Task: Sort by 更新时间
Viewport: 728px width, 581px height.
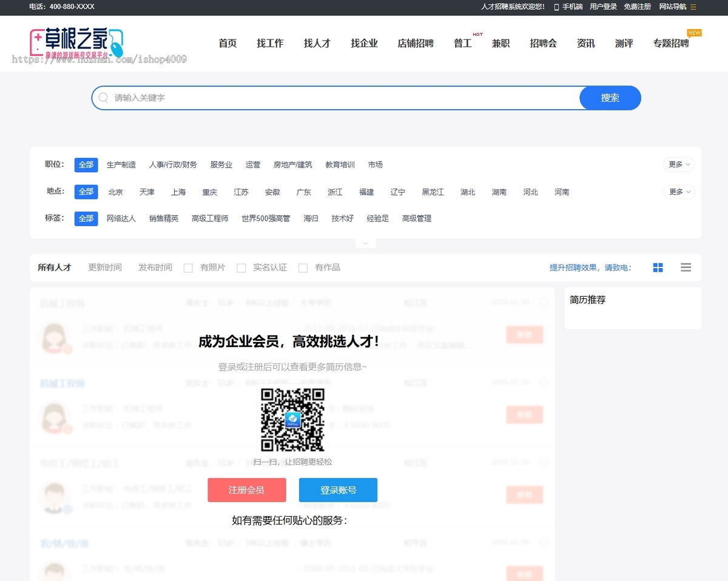Action: pyautogui.click(x=105, y=267)
